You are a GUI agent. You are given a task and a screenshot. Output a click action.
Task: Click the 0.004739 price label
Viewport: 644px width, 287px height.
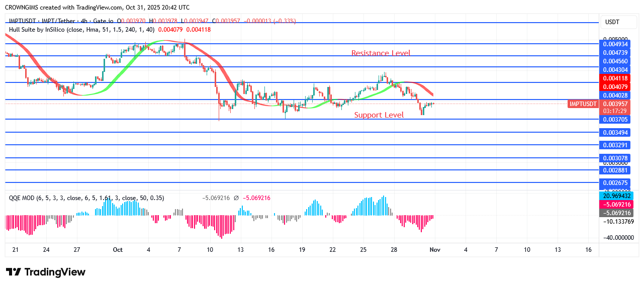point(615,53)
